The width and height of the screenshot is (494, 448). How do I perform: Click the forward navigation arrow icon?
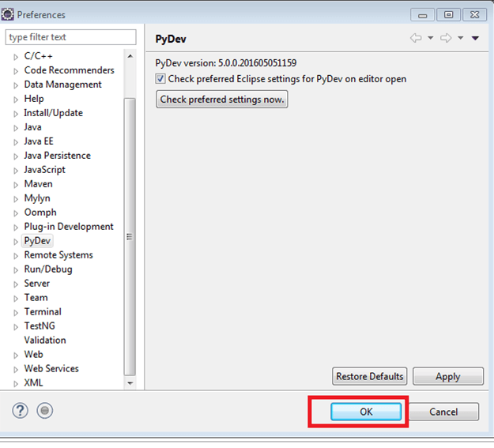(x=446, y=38)
